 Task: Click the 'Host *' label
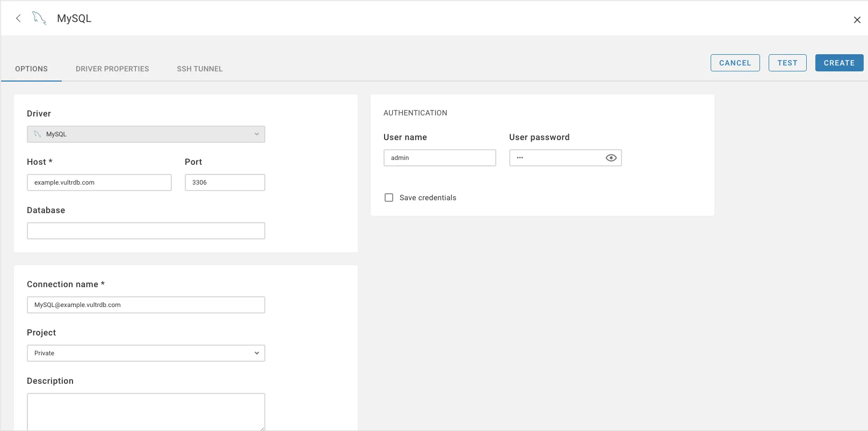pos(40,162)
